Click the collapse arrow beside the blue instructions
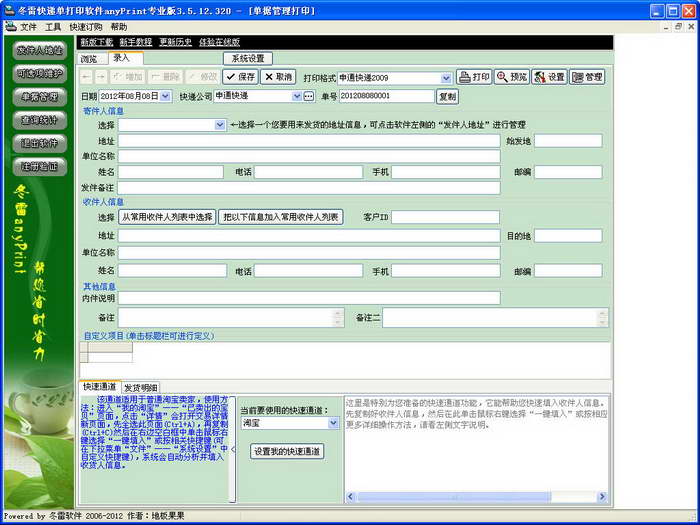The width and height of the screenshot is (700, 525). [x=233, y=449]
